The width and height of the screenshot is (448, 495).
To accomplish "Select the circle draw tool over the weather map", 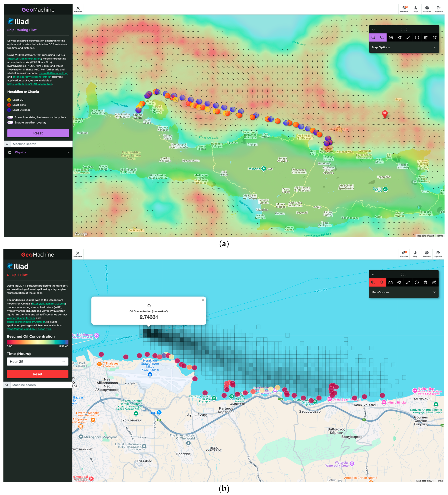I will pos(417,38).
